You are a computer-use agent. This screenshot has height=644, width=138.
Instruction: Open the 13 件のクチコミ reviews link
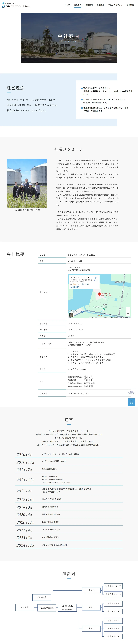click(x=85, y=284)
